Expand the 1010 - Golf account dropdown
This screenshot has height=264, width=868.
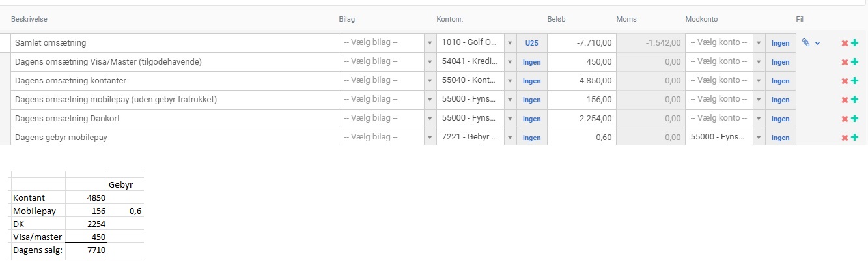pyautogui.click(x=510, y=43)
